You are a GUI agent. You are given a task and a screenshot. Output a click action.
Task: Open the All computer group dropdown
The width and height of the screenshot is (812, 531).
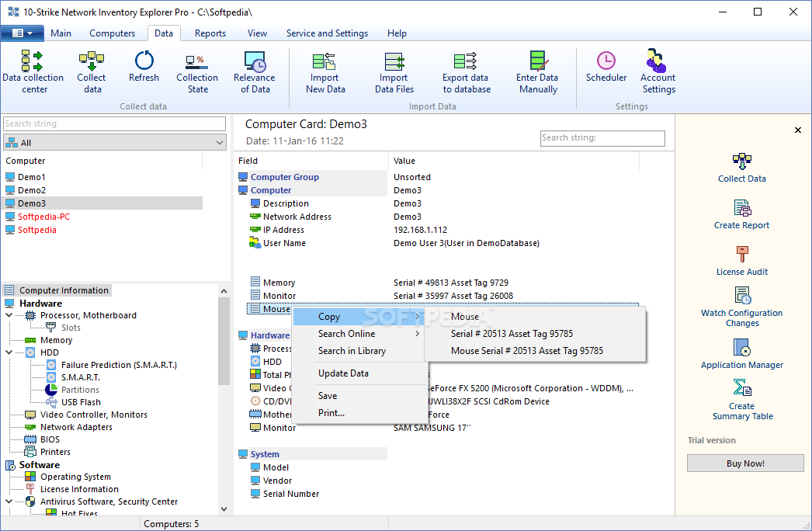114,143
